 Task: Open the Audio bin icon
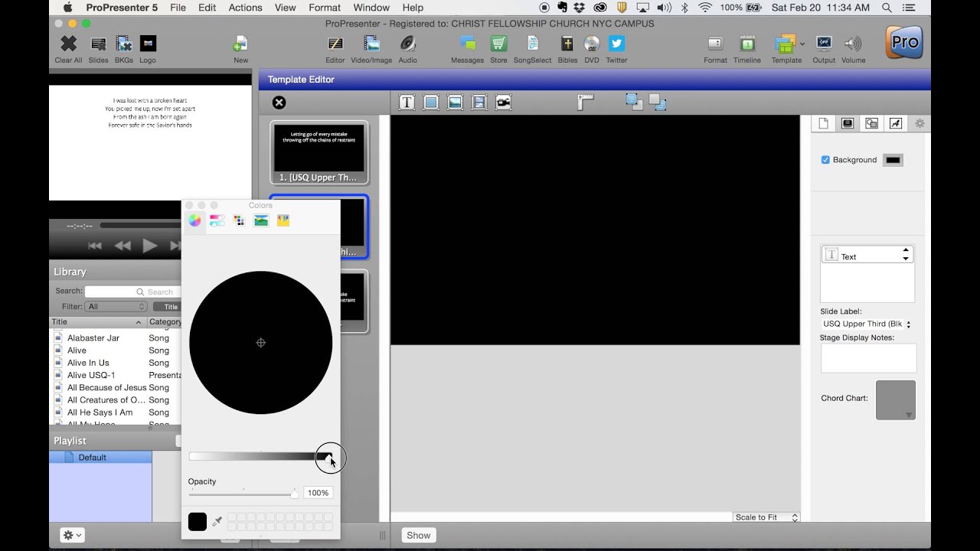[407, 44]
